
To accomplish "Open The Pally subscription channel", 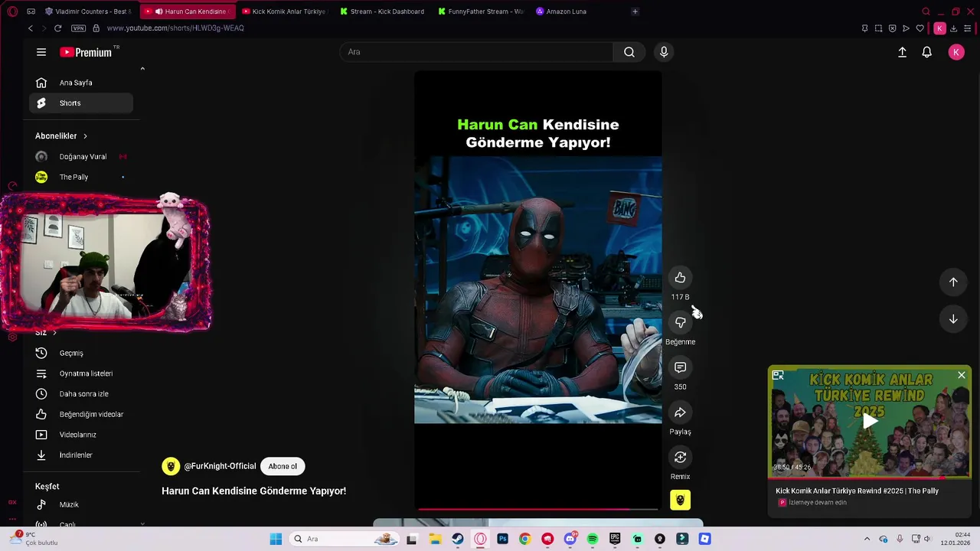I will [x=81, y=177].
